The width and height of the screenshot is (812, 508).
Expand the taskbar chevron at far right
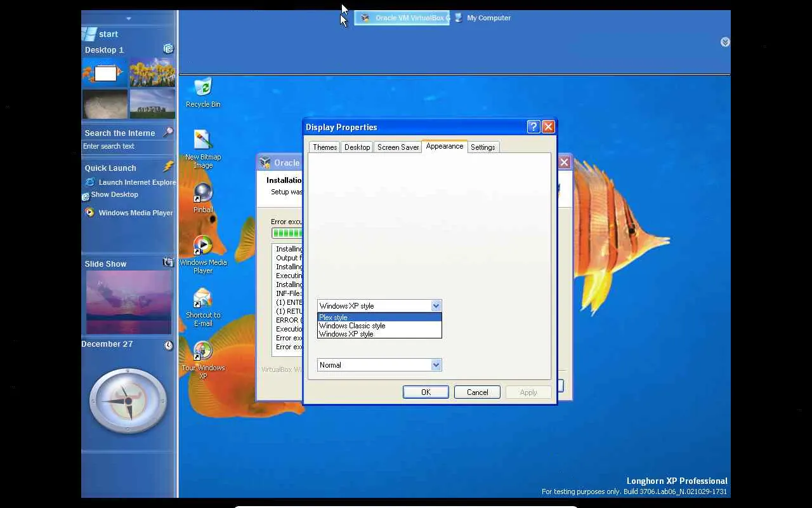coord(725,42)
